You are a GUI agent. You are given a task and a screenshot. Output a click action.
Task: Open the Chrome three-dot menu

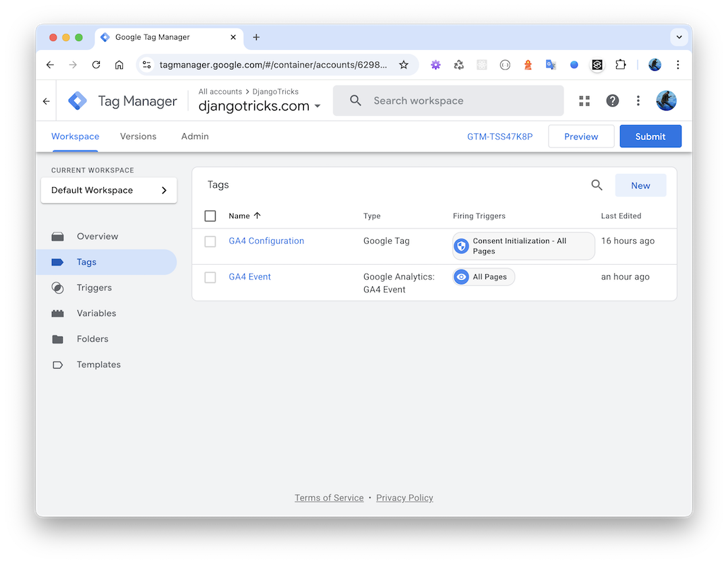point(678,65)
